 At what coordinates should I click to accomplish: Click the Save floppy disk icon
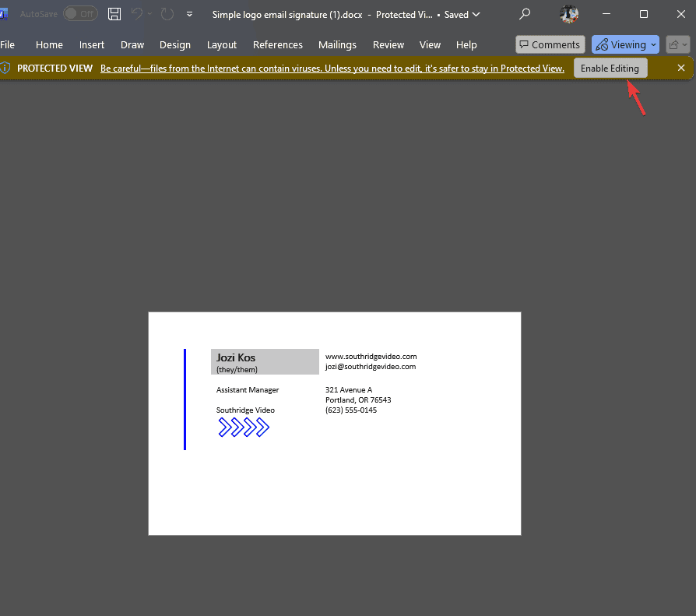point(114,14)
